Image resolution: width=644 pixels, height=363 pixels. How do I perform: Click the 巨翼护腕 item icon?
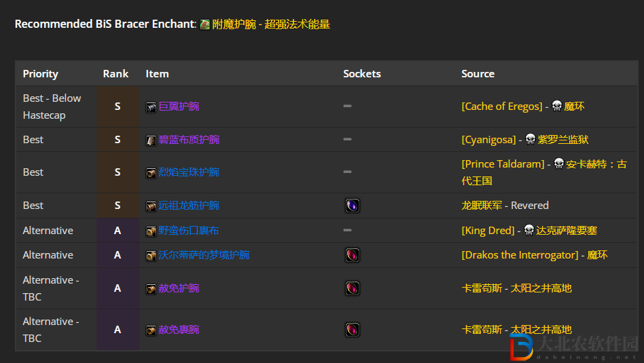pyautogui.click(x=151, y=107)
